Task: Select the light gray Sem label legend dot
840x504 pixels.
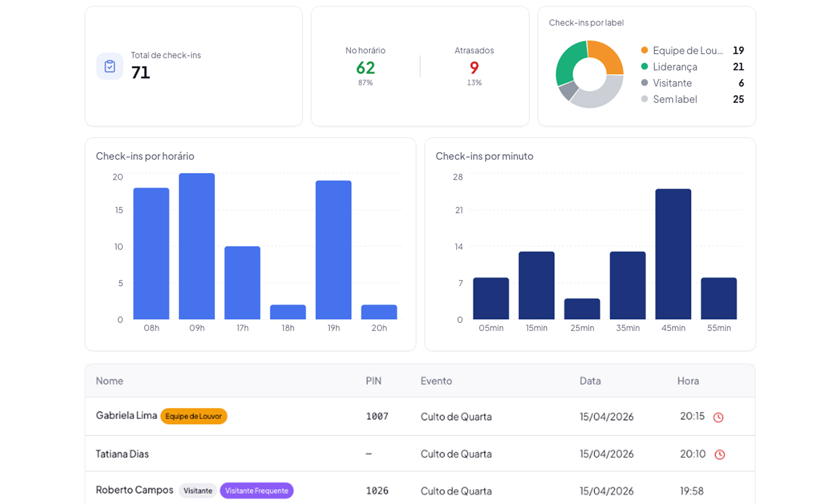Action: pos(644,99)
